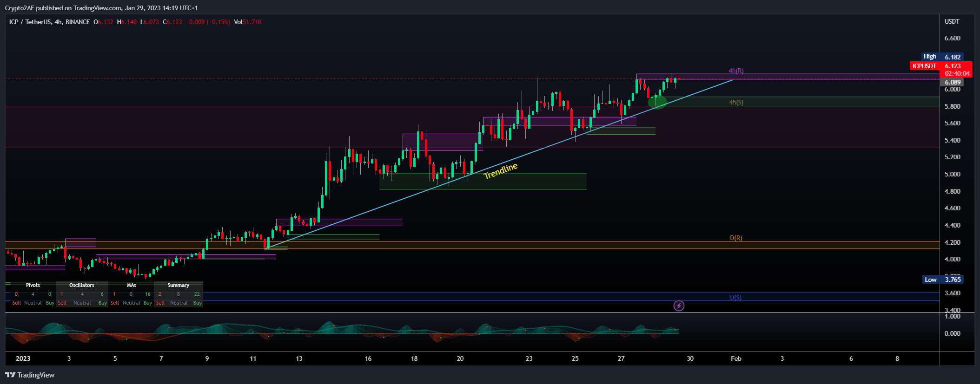Screen dimensions: 980x384
Task: Select the 4h(S) support label
Action: tap(736, 102)
